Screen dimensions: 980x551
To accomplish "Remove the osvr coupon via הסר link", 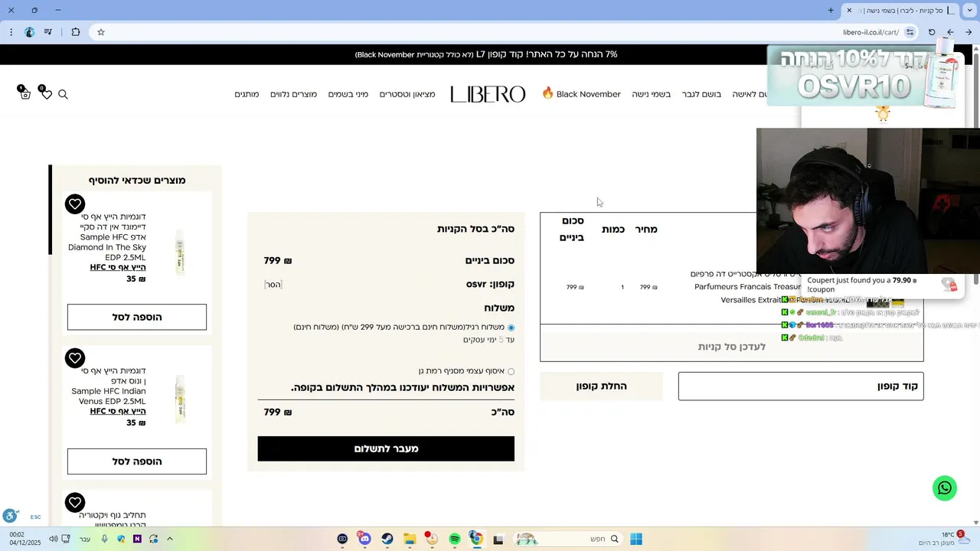I will (273, 285).
